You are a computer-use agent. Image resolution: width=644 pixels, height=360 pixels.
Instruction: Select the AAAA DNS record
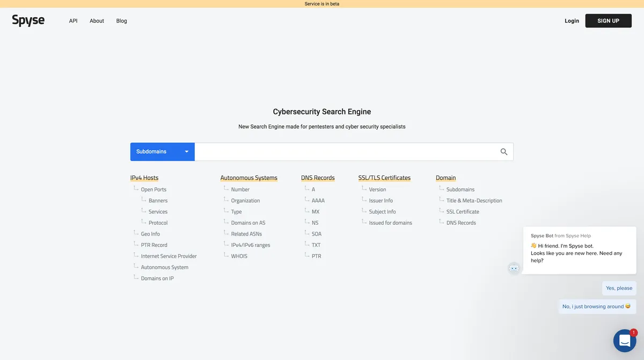pyautogui.click(x=318, y=201)
